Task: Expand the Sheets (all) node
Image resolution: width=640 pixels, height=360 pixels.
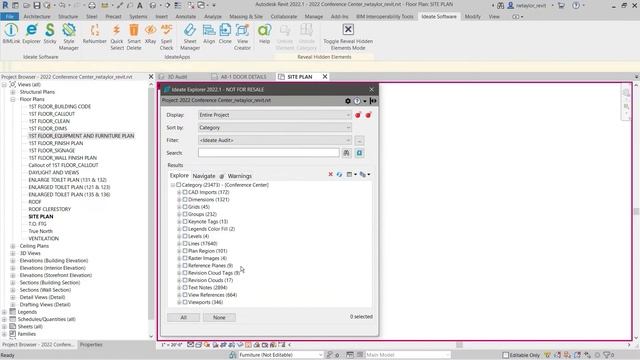Action: click(4, 327)
